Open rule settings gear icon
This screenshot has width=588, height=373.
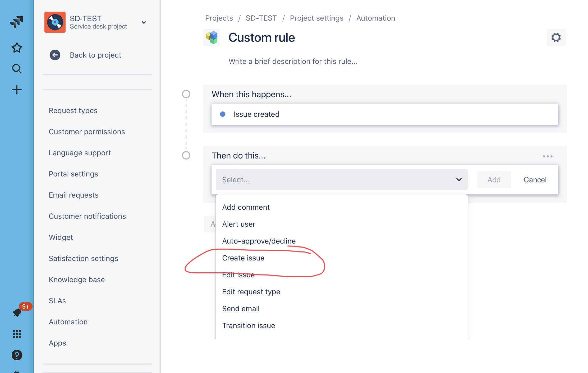point(556,38)
